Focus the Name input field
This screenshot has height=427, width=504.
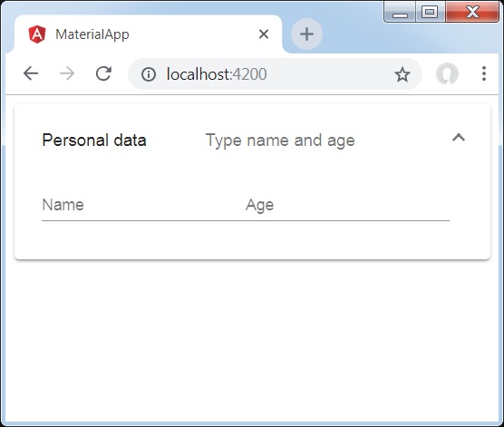point(144,205)
